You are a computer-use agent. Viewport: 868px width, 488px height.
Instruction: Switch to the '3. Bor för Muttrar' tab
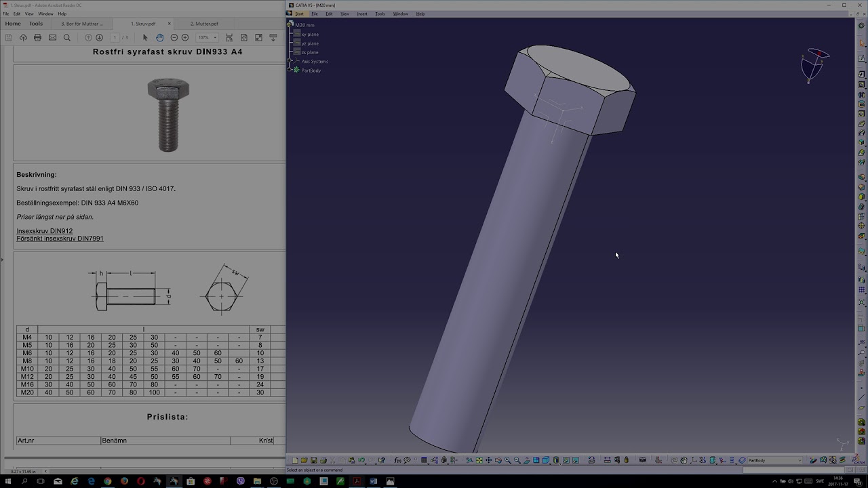coord(82,24)
